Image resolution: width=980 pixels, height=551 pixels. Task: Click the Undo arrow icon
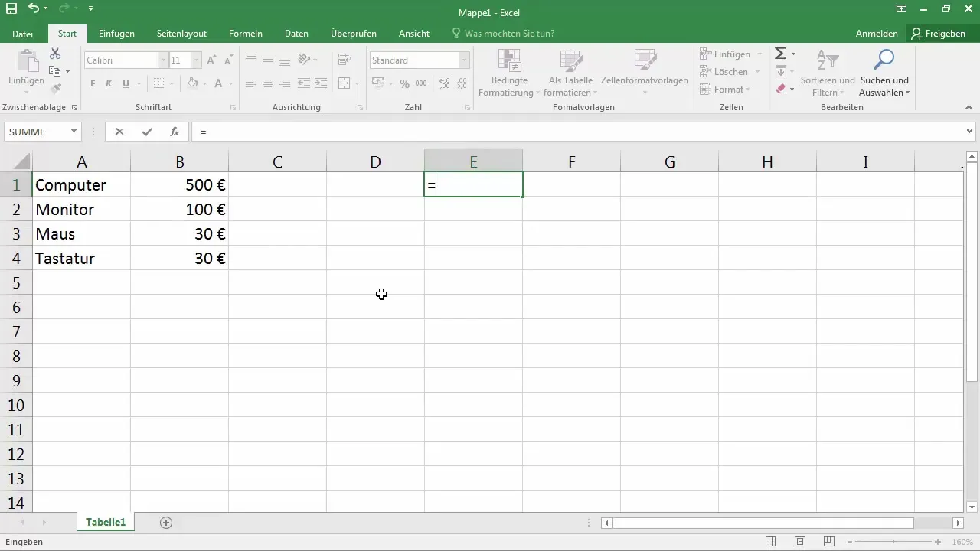pyautogui.click(x=34, y=9)
